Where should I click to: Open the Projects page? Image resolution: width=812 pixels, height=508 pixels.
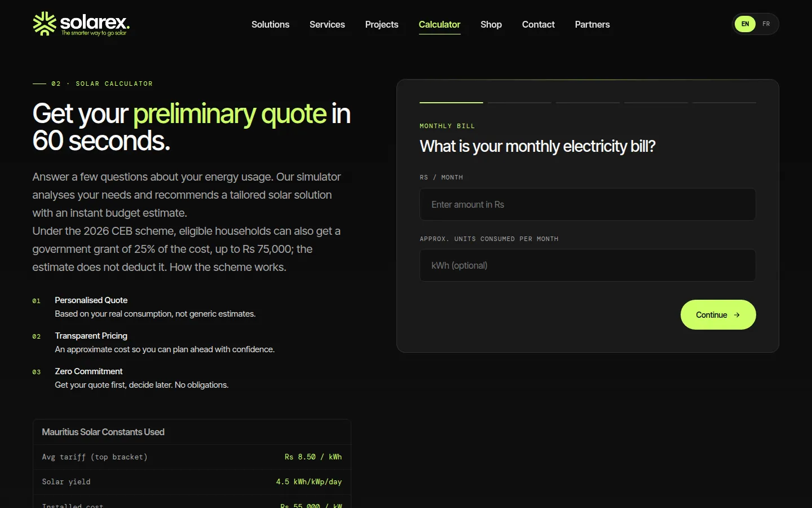click(382, 24)
